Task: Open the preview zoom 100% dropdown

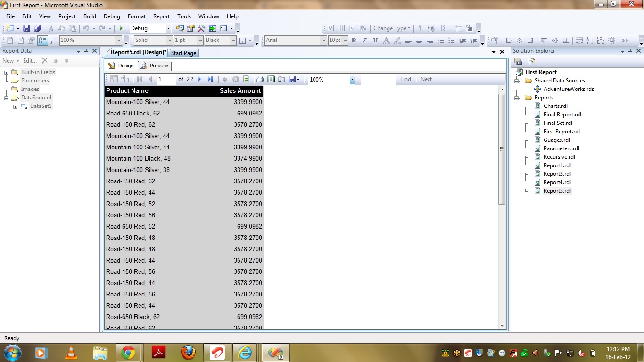Action: point(352,80)
